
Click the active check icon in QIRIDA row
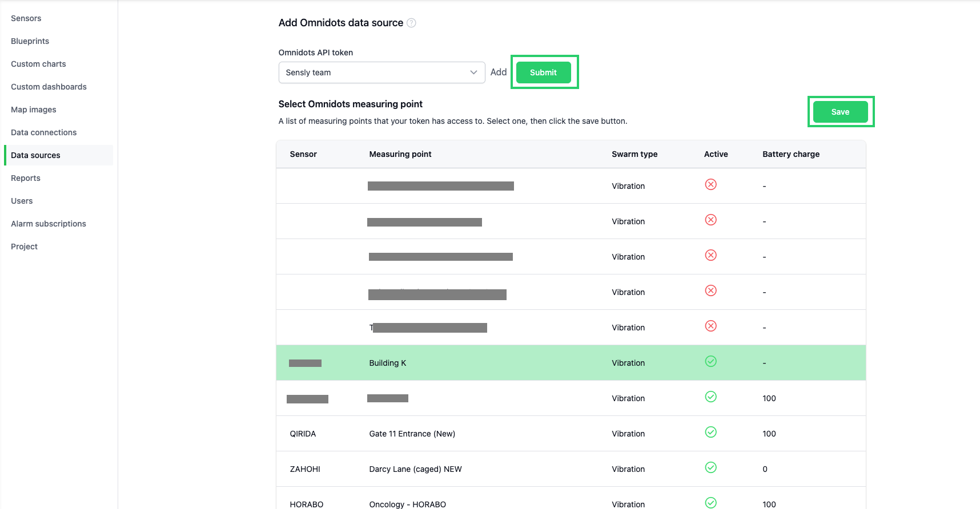pyautogui.click(x=710, y=432)
